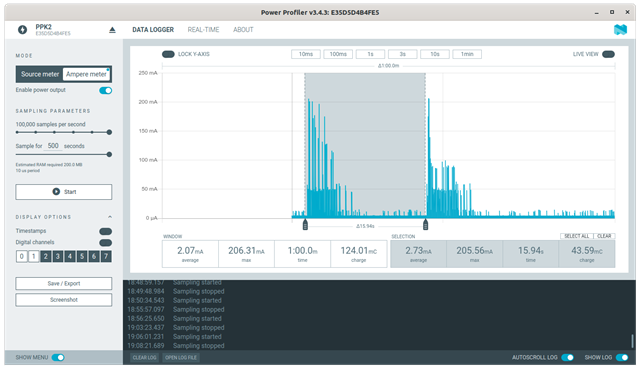640x369 pixels.
Task: Click the selection charge 43.59 mC value
Action: click(x=587, y=251)
